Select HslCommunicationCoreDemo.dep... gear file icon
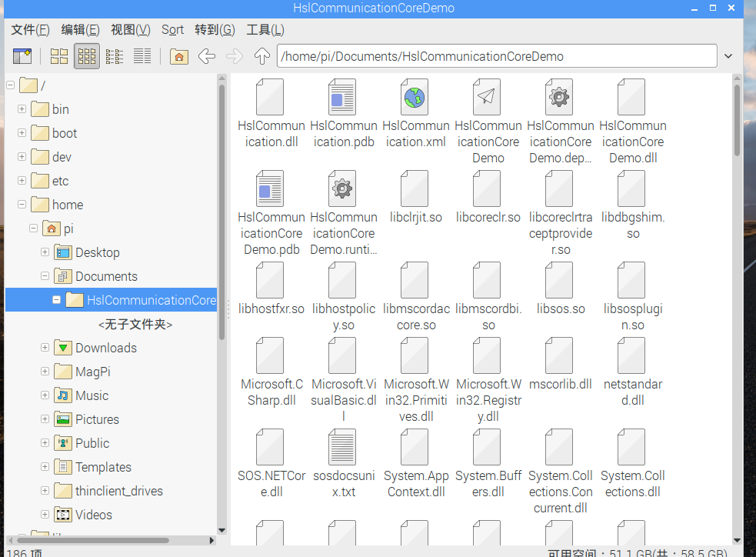Image resolution: width=756 pixels, height=557 pixels. 559,98
